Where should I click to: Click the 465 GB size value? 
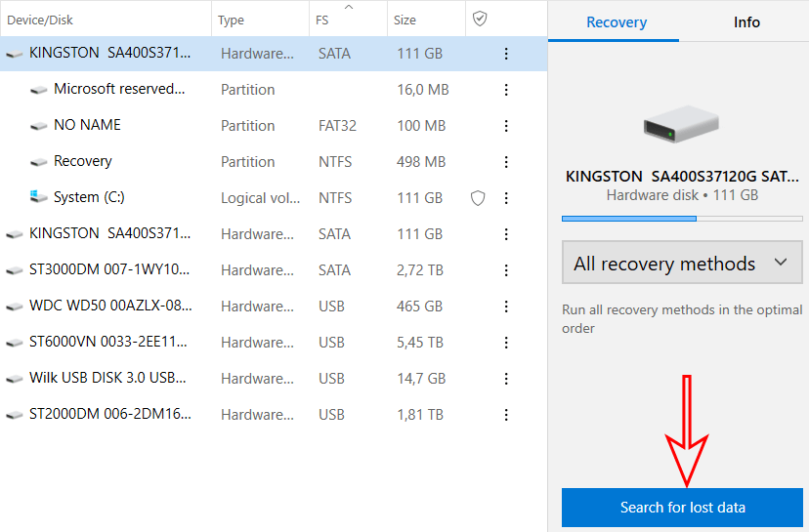coord(419,307)
